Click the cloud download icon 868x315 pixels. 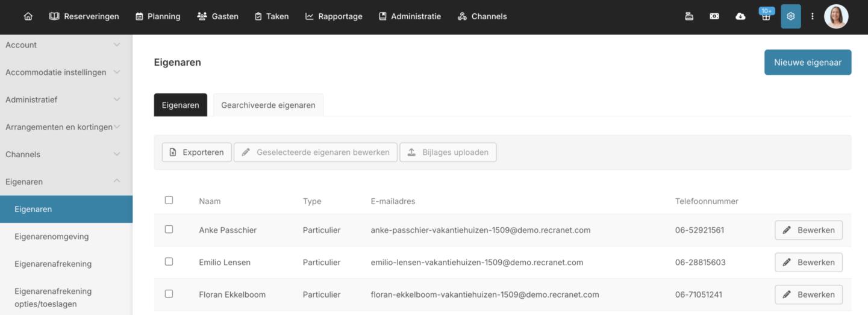point(740,16)
